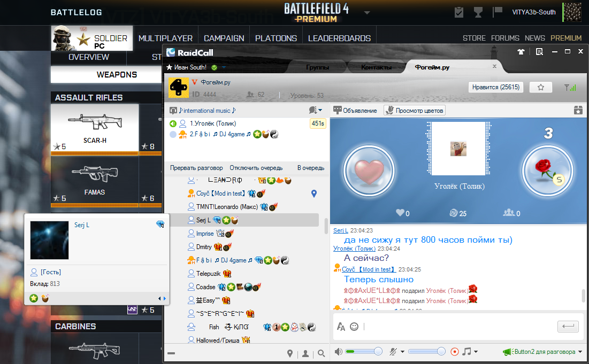This screenshot has height=364, width=589.
Task: Open the RaidCall menu icon beside the t-shirt
Action: (539, 52)
